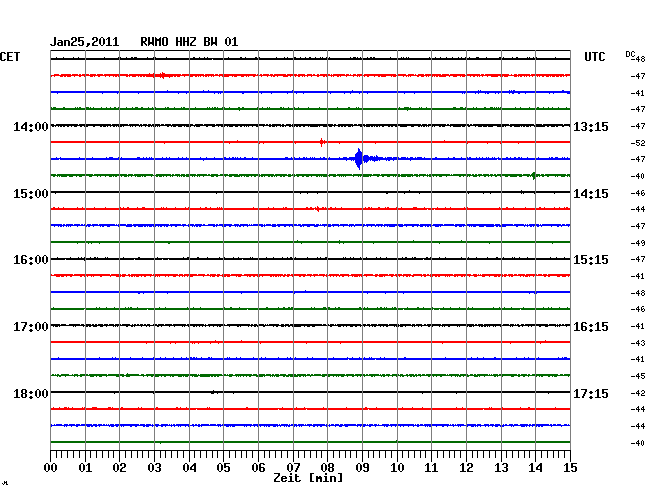Image resolution: width=650 pixels, height=494 pixels.
Task: Click the CET timezone label
Action: 10,57
